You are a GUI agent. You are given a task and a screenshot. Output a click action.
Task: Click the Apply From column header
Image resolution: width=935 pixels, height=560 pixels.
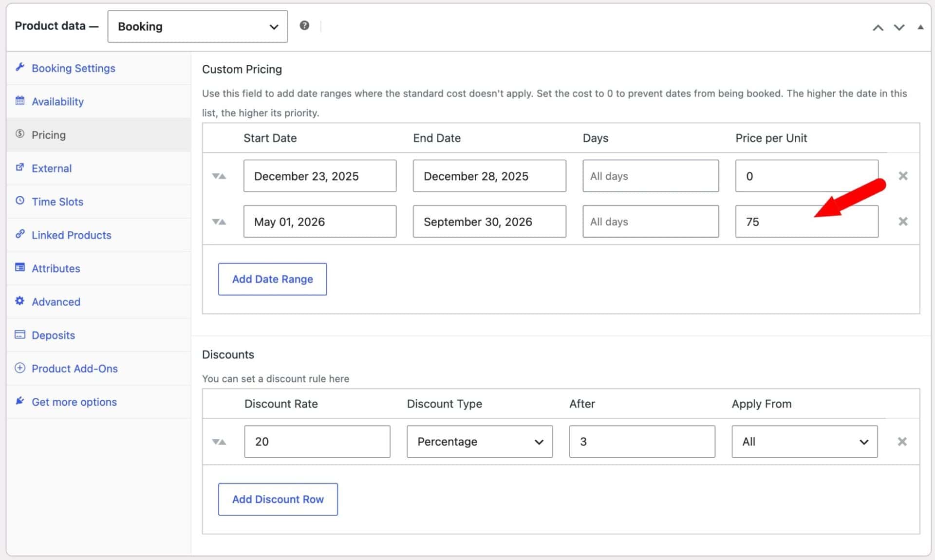tap(762, 404)
